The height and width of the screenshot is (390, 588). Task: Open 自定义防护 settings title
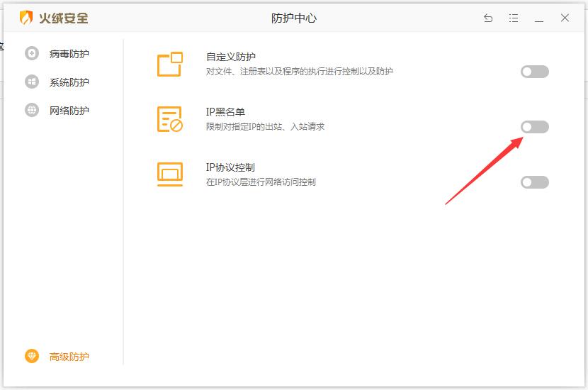[231, 57]
